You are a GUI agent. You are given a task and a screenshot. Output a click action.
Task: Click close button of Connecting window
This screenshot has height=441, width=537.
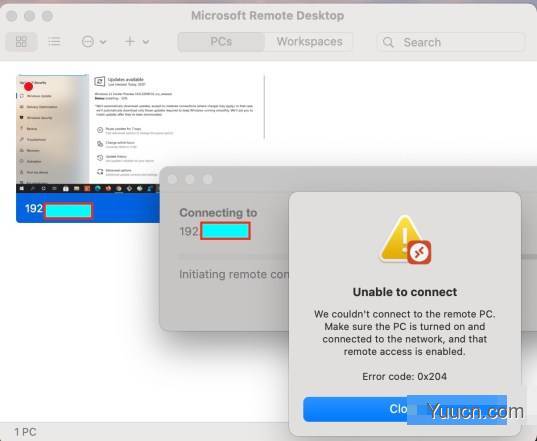click(173, 179)
